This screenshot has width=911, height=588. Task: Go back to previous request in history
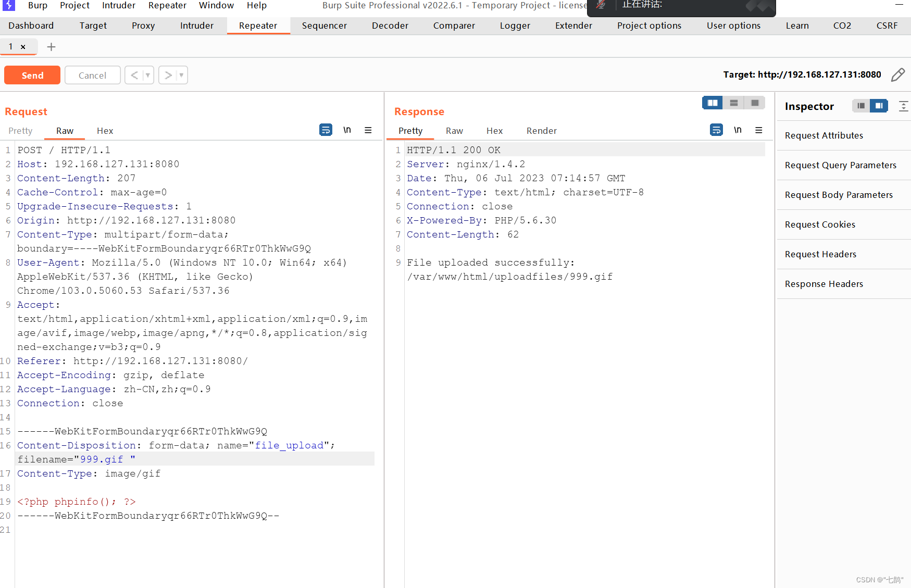click(x=134, y=75)
